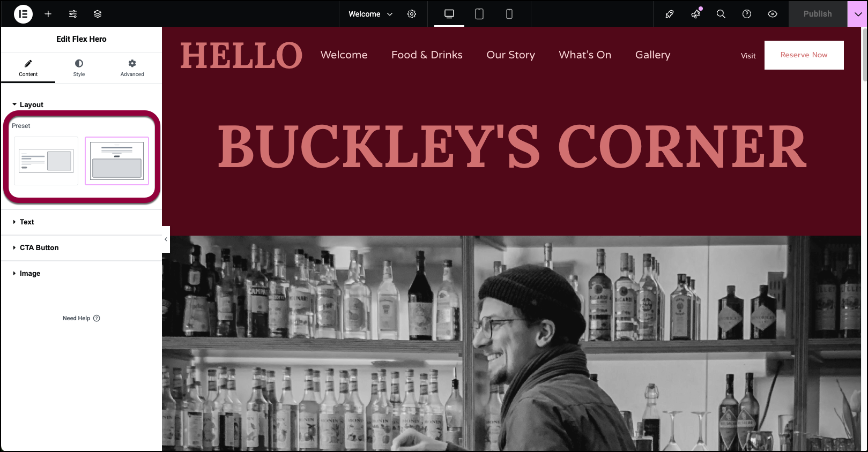The image size is (868, 452).
Task: Click the rocket launch icon
Action: pos(670,14)
